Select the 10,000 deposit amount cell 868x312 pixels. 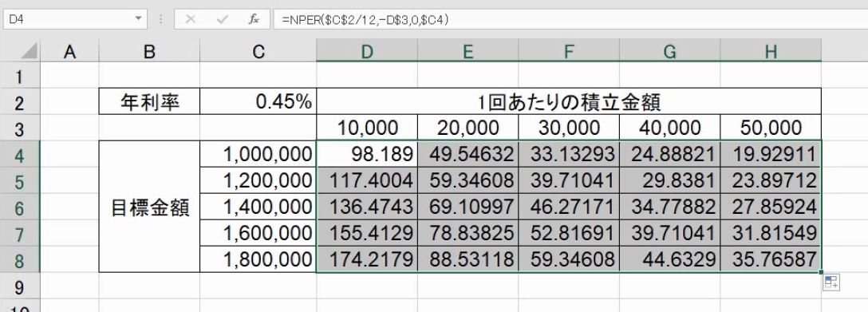pyautogui.click(x=367, y=128)
